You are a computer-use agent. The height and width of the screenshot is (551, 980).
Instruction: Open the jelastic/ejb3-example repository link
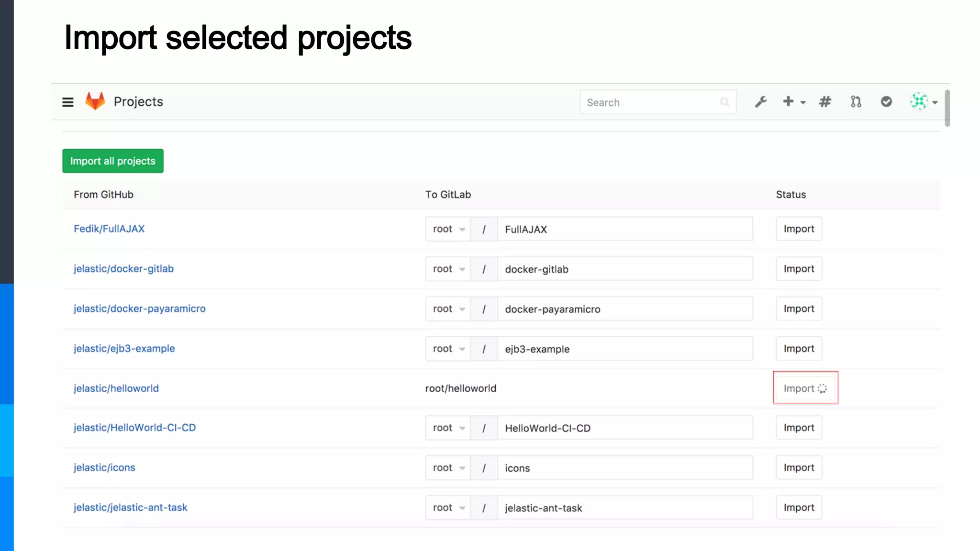tap(124, 349)
